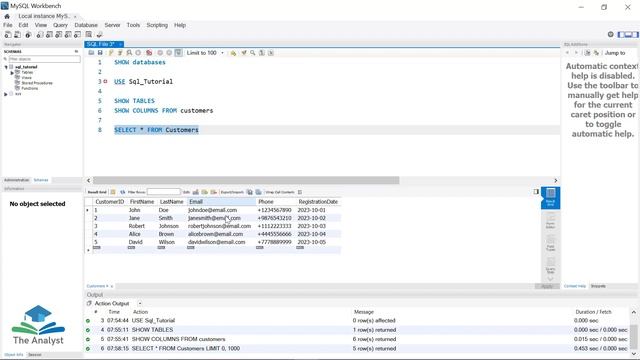
Task: Click the export recordset icon
Action: pos(250,192)
